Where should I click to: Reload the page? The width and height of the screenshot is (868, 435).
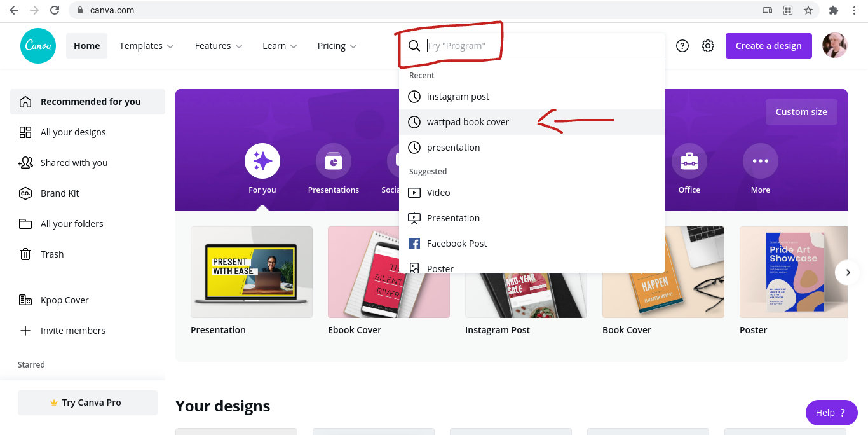pyautogui.click(x=55, y=10)
